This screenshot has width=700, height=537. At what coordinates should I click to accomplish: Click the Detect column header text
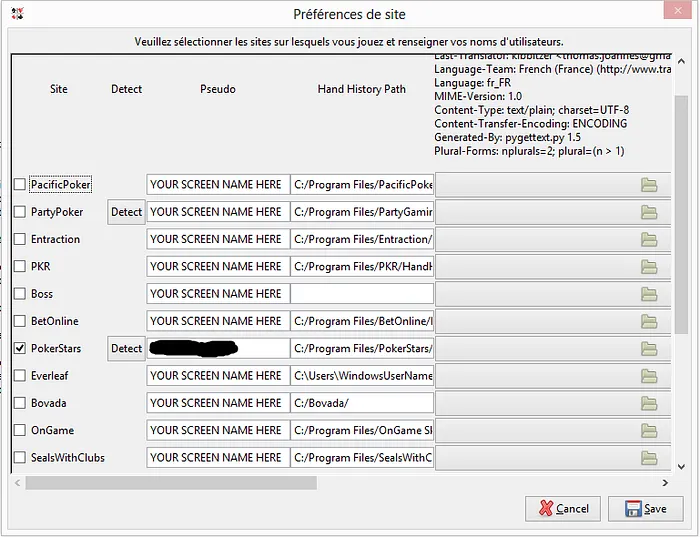126,89
